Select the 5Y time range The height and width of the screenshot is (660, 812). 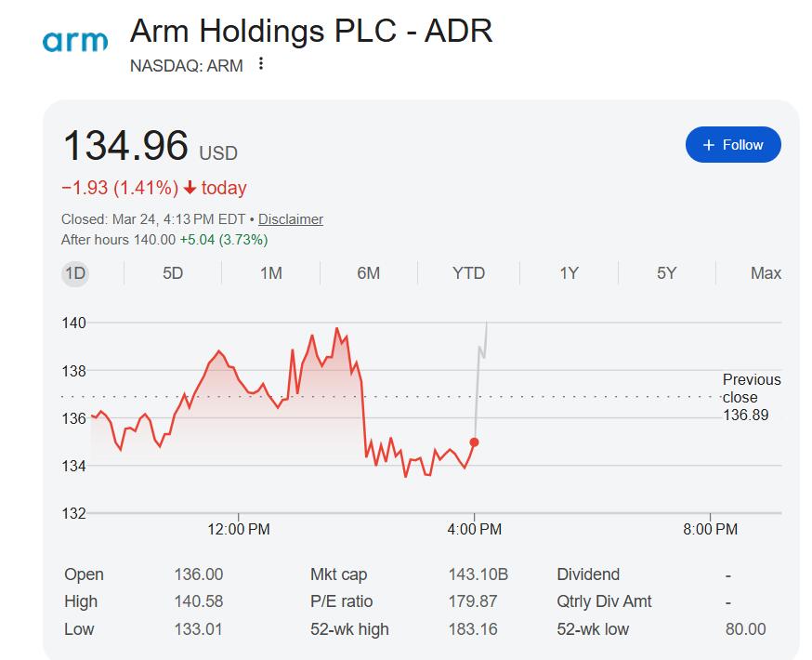click(667, 273)
